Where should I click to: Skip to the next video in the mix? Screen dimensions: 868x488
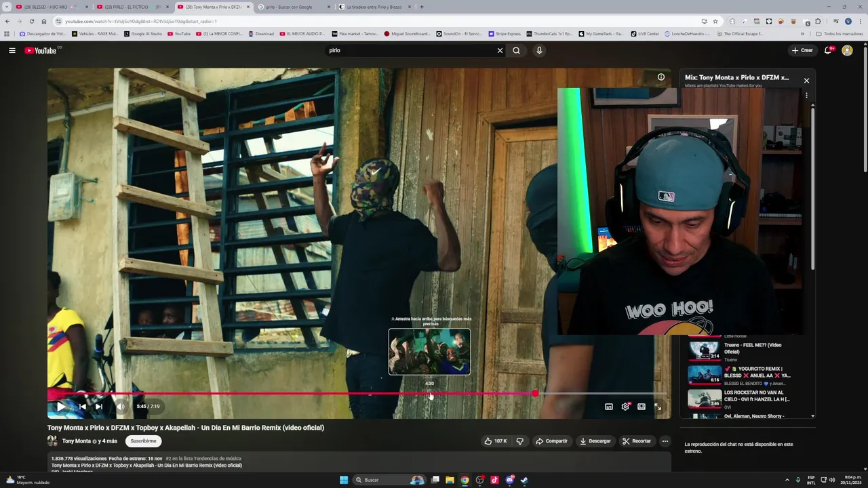coord(99,407)
